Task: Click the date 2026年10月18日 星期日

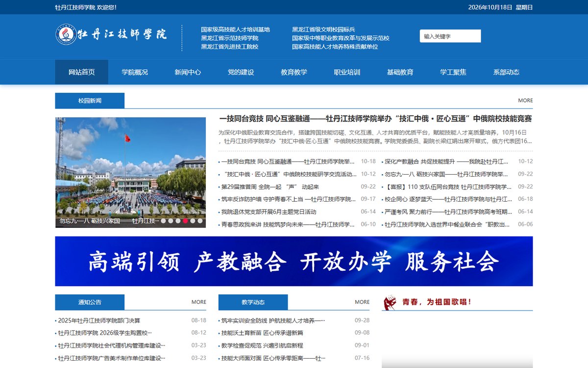Action: click(500, 7)
